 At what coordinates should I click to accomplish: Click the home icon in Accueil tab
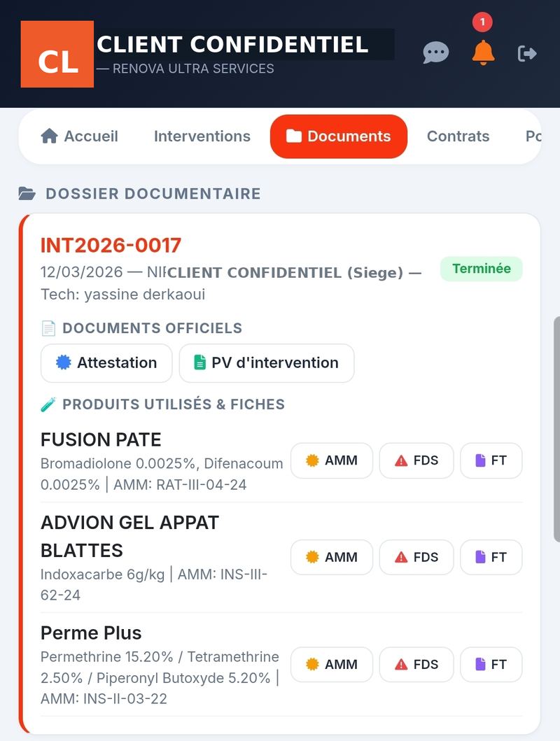click(50, 136)
